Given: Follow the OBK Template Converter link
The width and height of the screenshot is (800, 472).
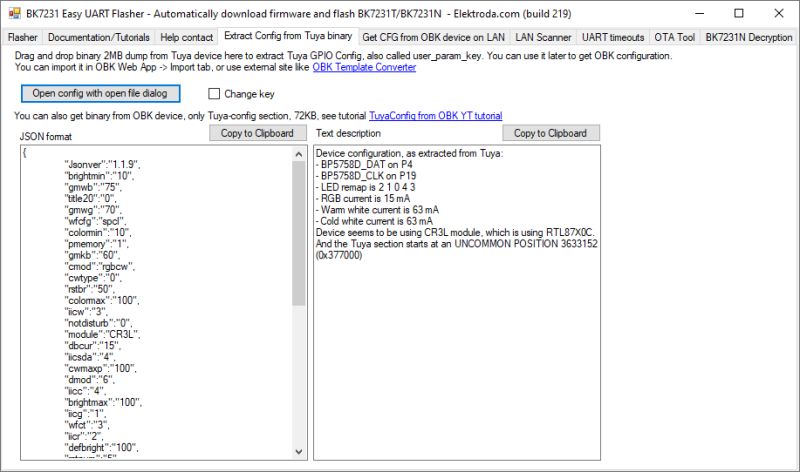Looking at the screenshot, I should (364, 67).
